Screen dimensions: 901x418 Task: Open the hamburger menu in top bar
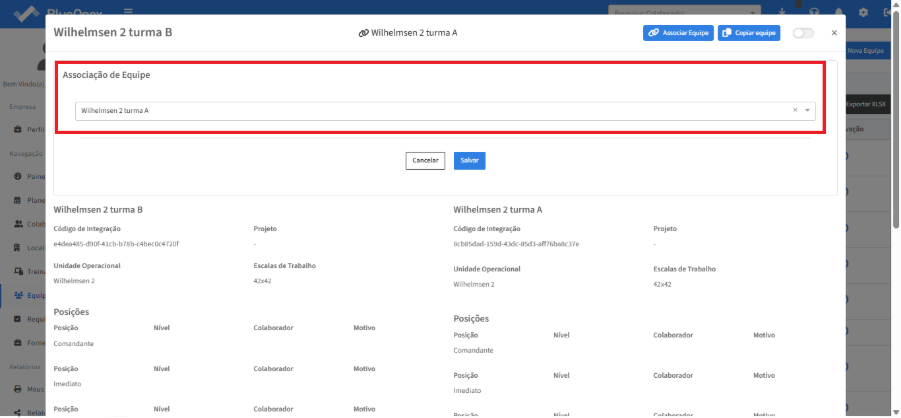tap(128, 12)
